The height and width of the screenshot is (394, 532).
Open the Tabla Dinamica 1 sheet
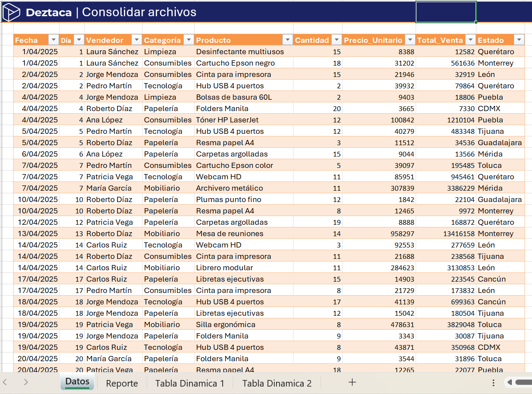[x=189, y=384]
